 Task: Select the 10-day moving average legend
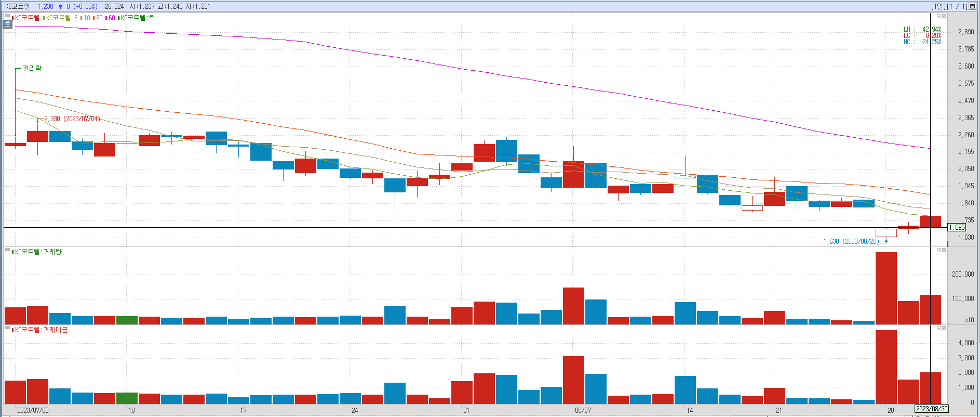click(x=86, y=18)
